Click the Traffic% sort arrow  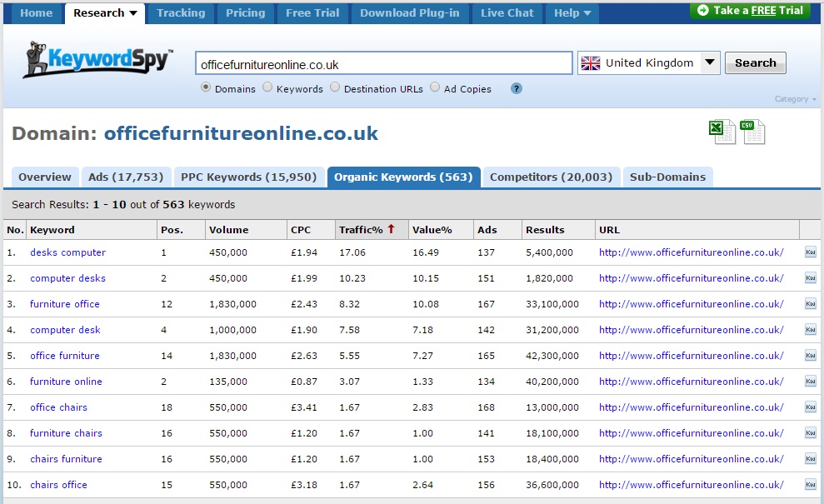click(391, 228)
